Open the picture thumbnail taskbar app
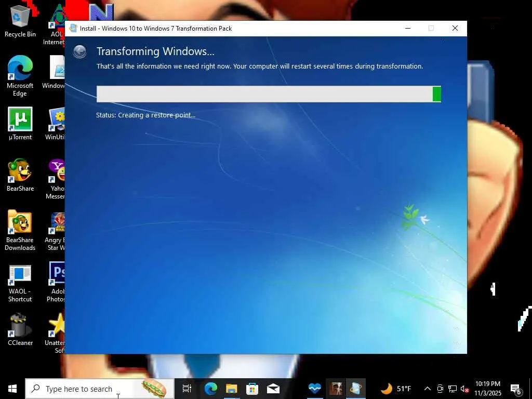This screenshot has height=399, width=532. point(336,389)
